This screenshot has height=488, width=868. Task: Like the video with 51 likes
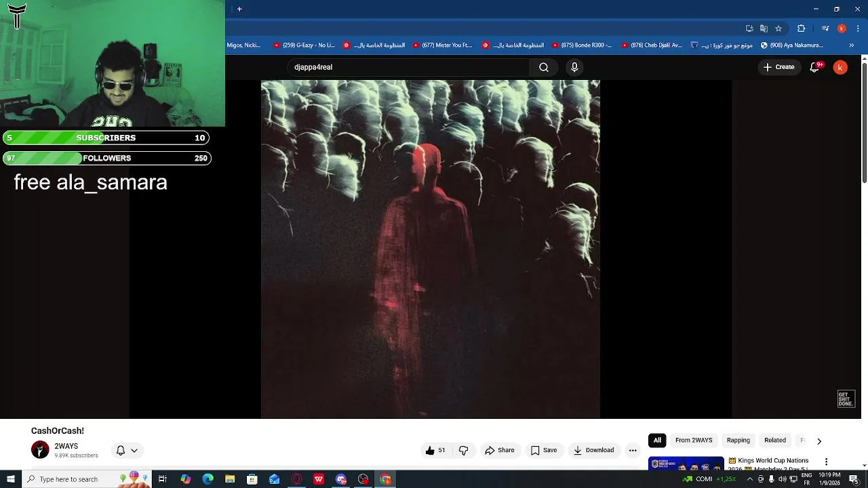point(435,450)
